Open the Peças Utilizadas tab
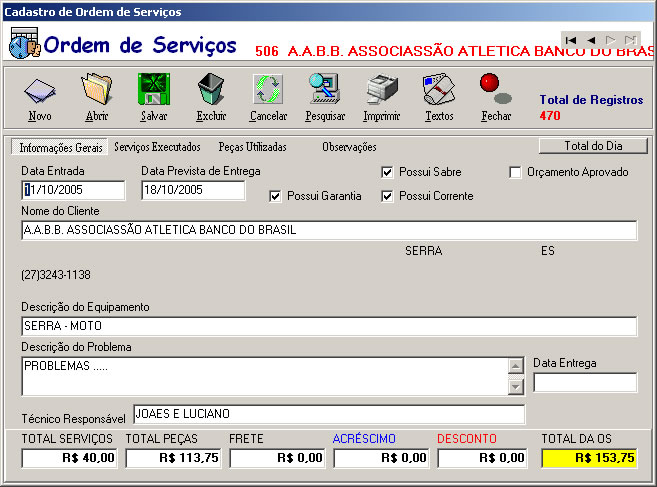The width and height of the screenshot is (657, 487). (252, 147)
